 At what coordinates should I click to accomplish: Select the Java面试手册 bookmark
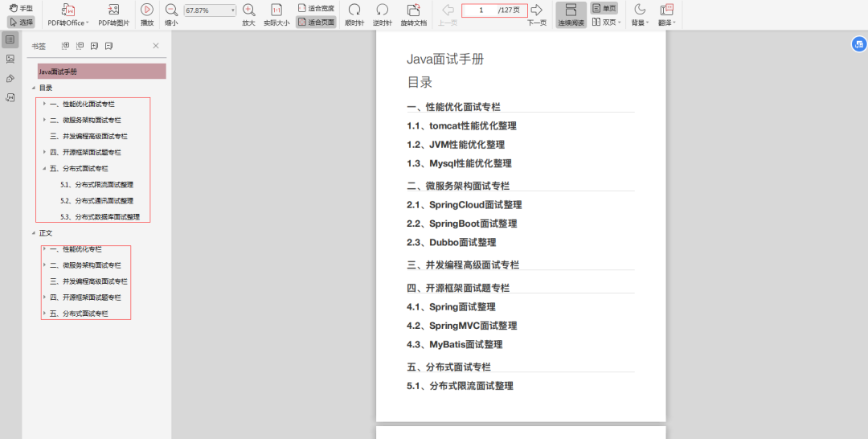(x=102, y=72)
